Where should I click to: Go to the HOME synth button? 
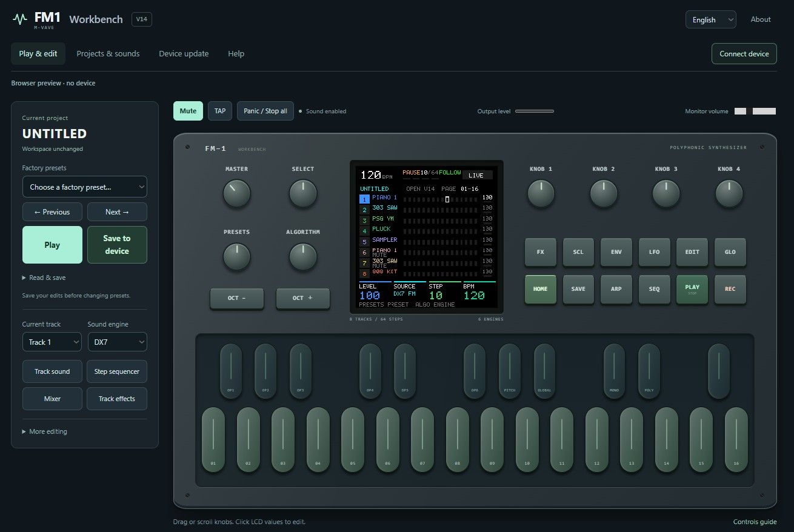(540, 289)
